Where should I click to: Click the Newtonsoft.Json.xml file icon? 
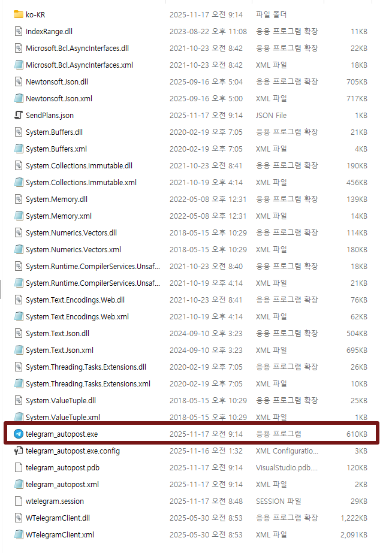tap(19, 98)
